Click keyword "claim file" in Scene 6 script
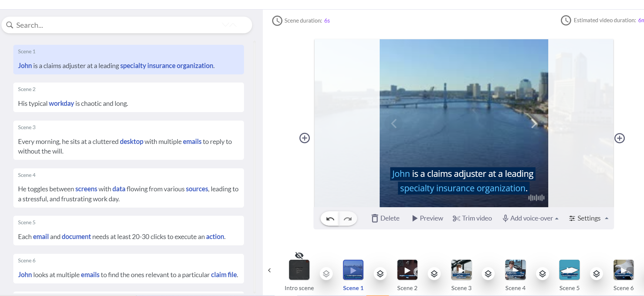This screenshot has height=296, width=644. click(x=224, y=275)
